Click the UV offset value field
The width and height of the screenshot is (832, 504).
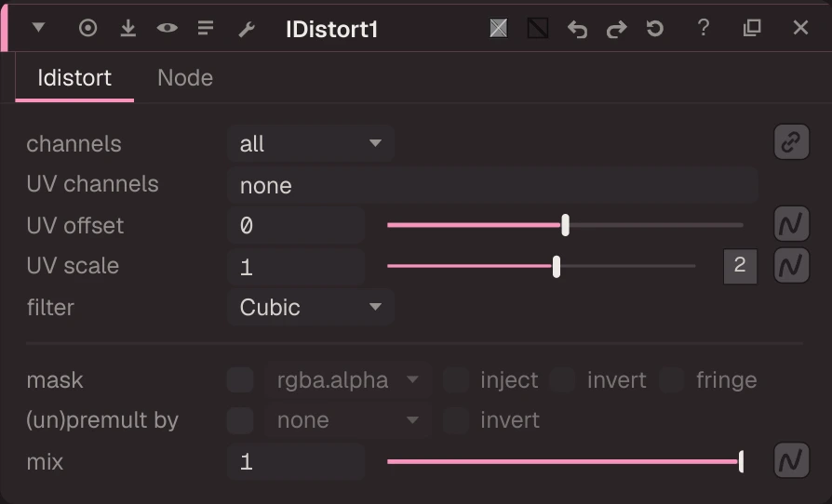[296, 225]
